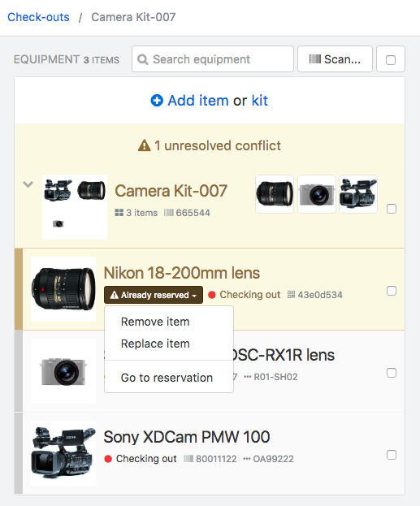Click the warning triangle beside unresolved conflict

click(145, 145)
